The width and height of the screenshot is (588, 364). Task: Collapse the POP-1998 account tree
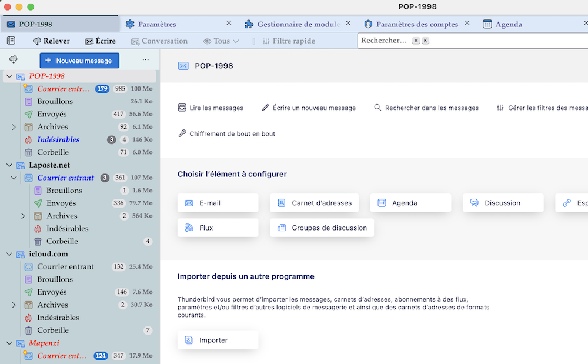point(9,76)
